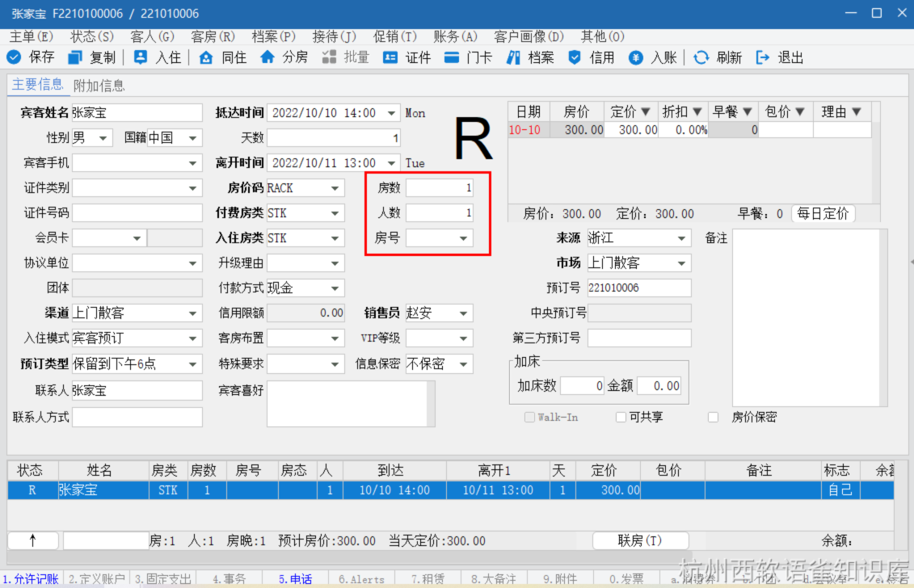
Task: Expand the 渠道 上门散客 dropdown
Action: [192, 313]
